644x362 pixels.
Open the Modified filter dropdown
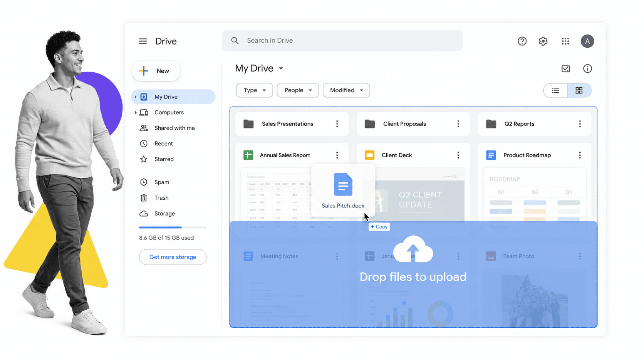tap(346, 90)
